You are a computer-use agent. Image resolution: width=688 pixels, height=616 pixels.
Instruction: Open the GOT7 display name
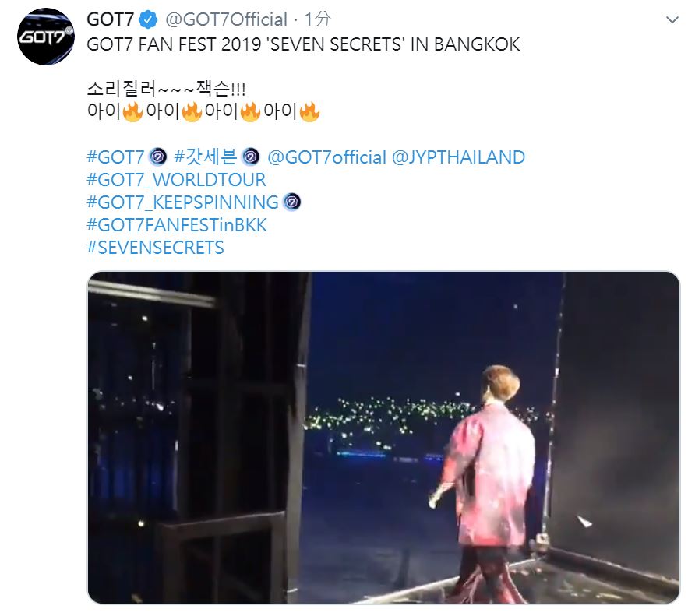[x=110, y=19]
